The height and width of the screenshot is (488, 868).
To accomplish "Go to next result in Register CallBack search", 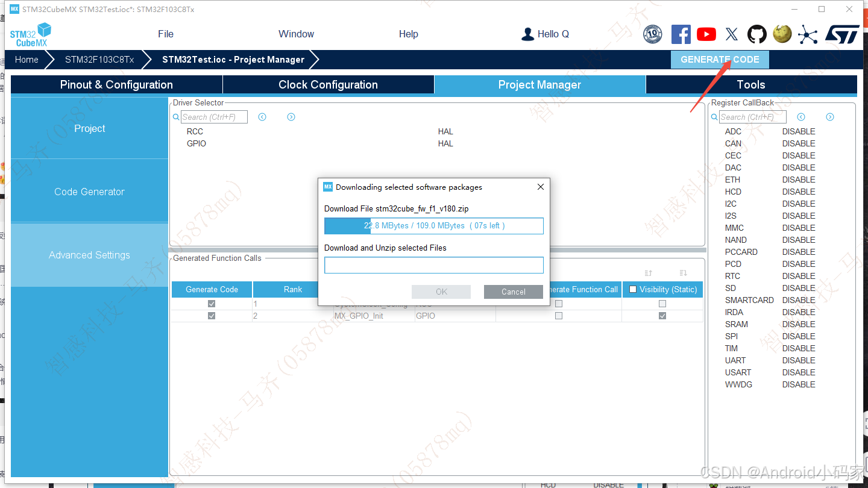I will (x=830, y=117).
